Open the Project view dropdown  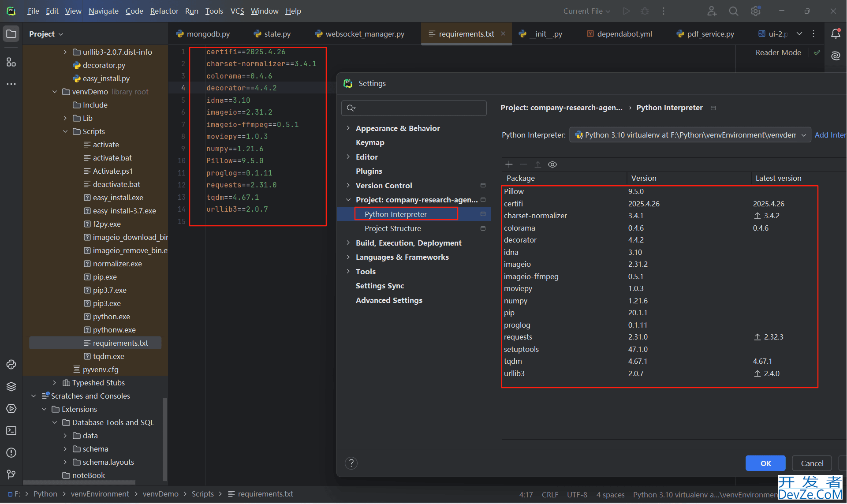(46, 34)
